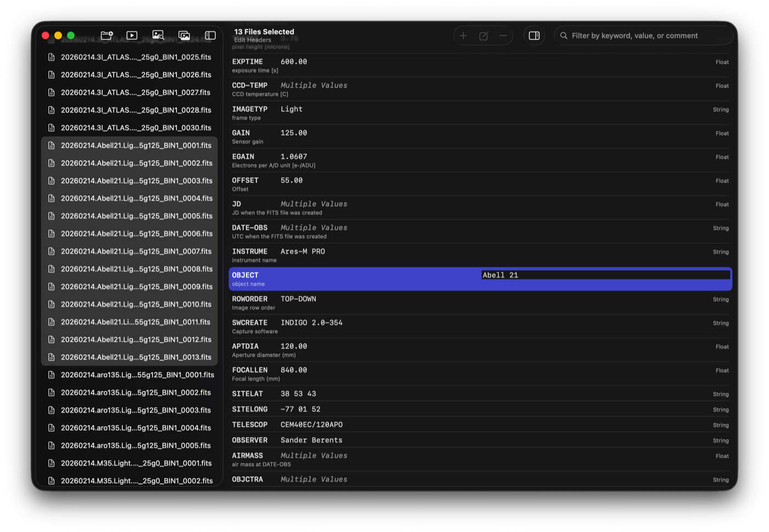Click the image inspect (magnifier photo) icon

(x=158, y=35)
